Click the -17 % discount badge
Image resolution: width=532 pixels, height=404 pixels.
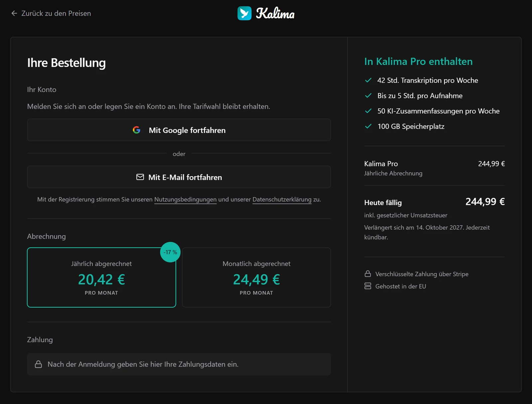click(170, 252)
